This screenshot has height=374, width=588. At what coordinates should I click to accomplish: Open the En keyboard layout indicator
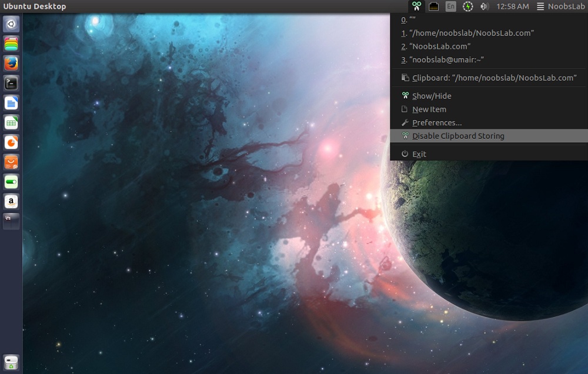pyautogui.click(x=450, y=6)
